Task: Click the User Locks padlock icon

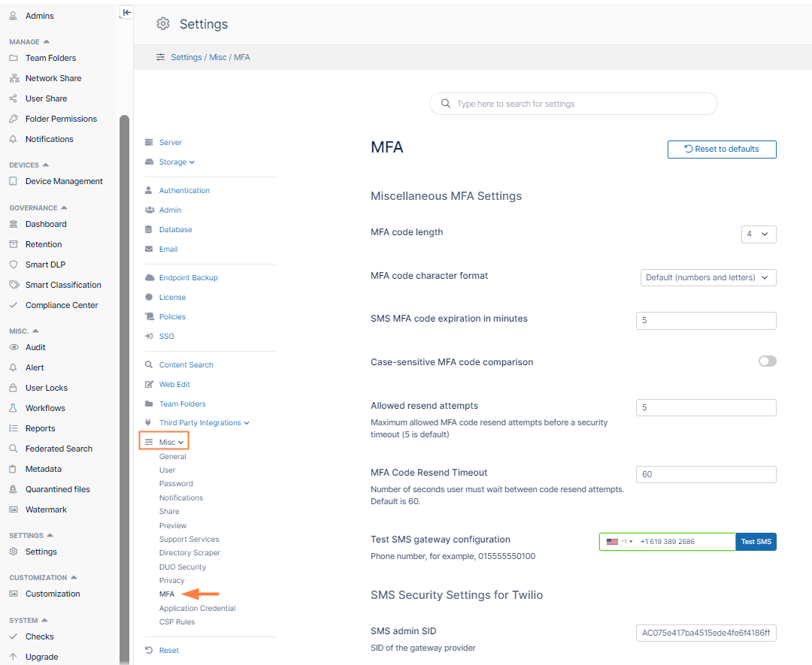Action: 14,388
